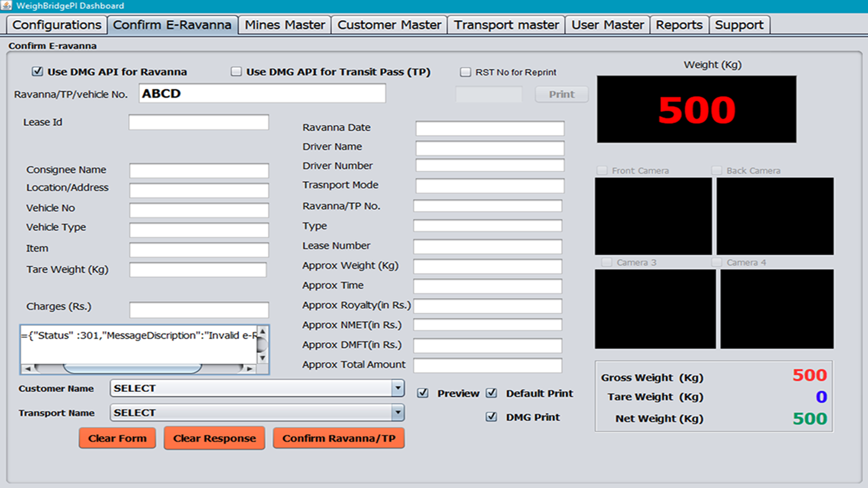Open the Transport Name dropdown

(x=398, y=413)
